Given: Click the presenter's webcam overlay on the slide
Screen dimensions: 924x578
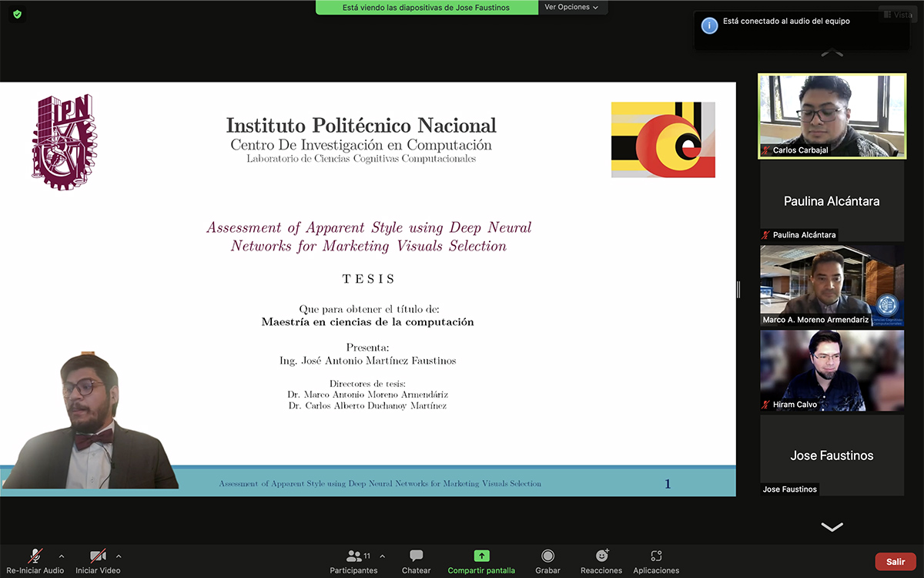Looking at the screenshot, I should (90, 421).
